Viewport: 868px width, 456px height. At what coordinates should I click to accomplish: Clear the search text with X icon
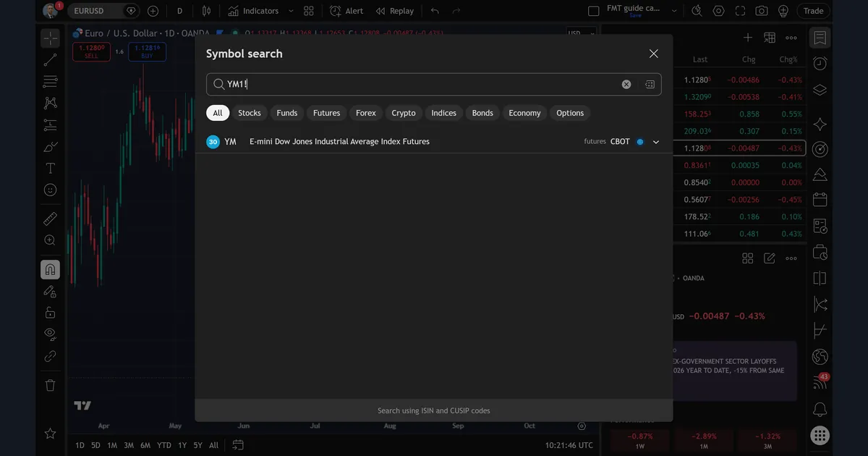pyautogui.click(x=626, y=84)
